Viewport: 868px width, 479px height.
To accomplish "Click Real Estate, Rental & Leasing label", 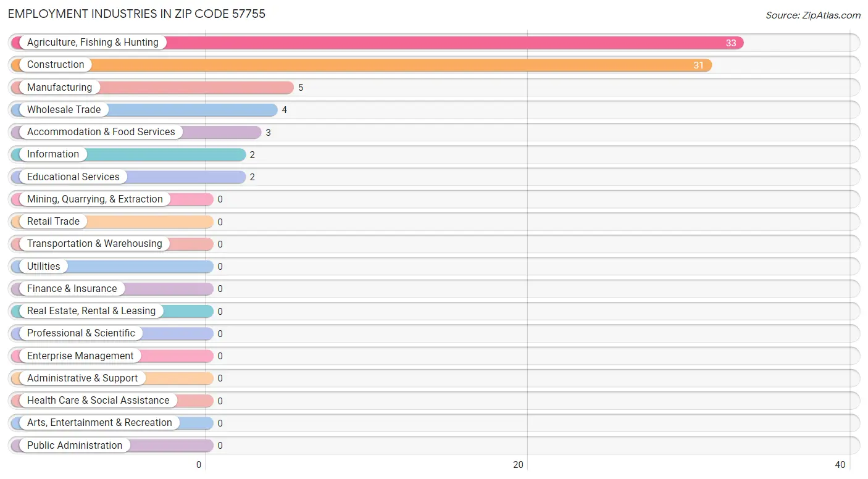I will tap(91, 311).
